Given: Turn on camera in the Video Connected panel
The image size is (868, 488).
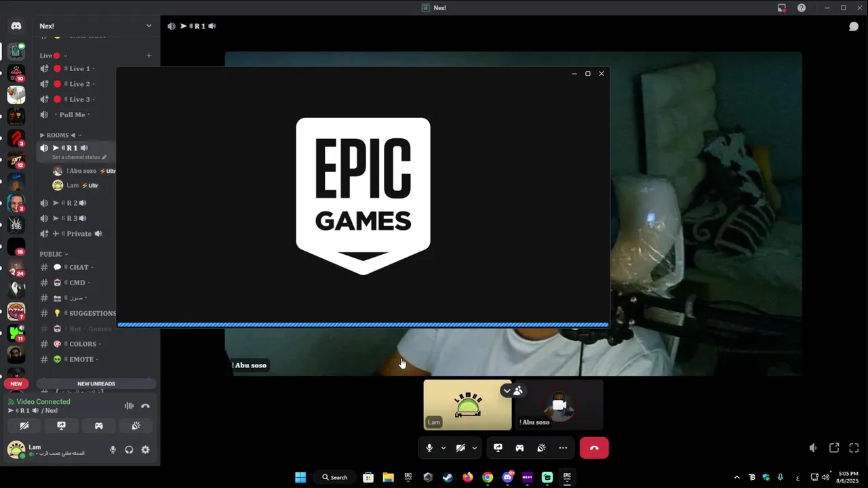Looking at the screenshot, I should point(24,426).
